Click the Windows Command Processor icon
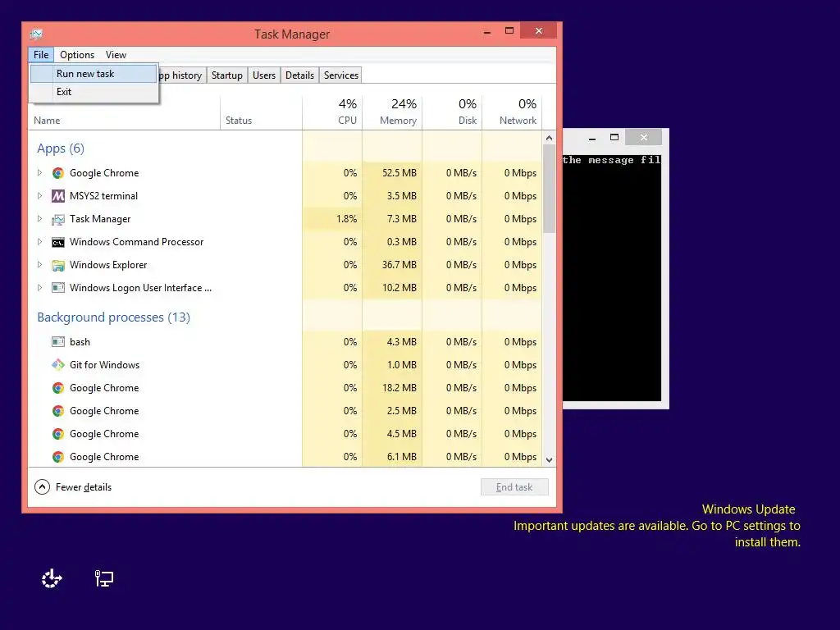 [58, 242]
